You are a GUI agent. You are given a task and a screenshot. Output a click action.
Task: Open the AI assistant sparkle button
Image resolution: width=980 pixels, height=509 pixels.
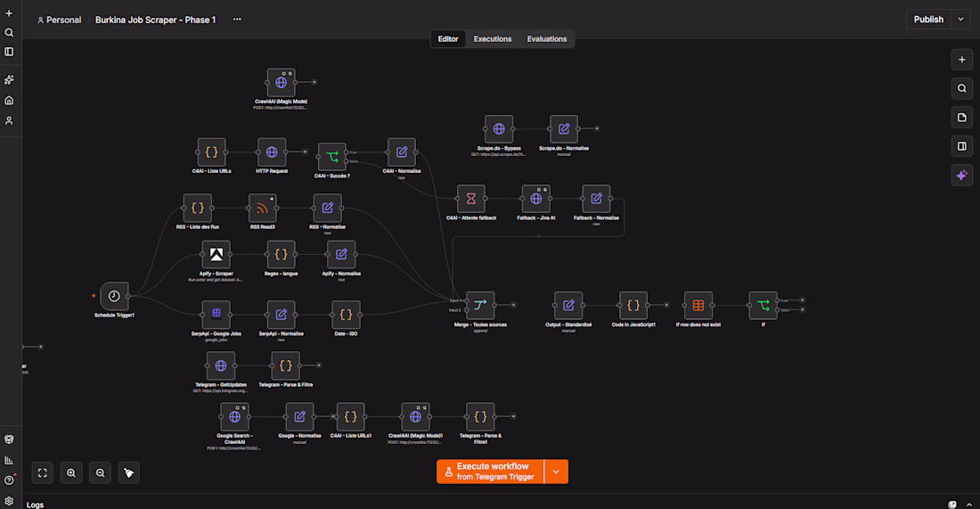[962, 175]
